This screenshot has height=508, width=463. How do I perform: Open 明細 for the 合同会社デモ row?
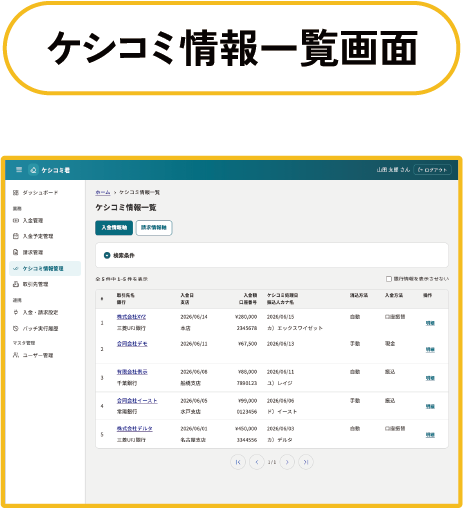pyautogui.click(x=430, y=349)
